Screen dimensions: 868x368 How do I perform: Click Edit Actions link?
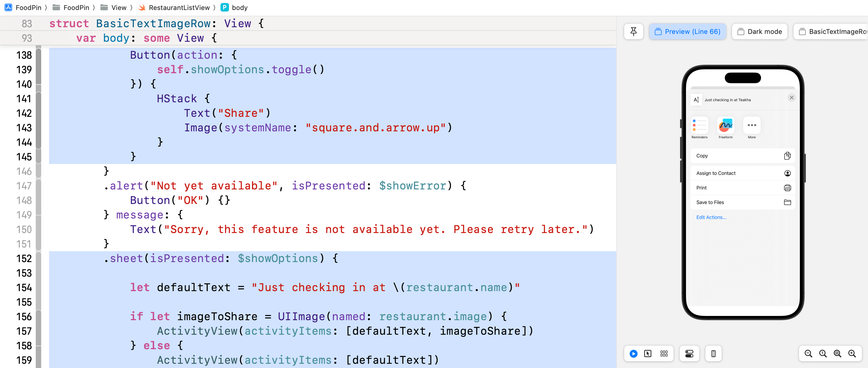pyautogui.click(x=711, y=217)
